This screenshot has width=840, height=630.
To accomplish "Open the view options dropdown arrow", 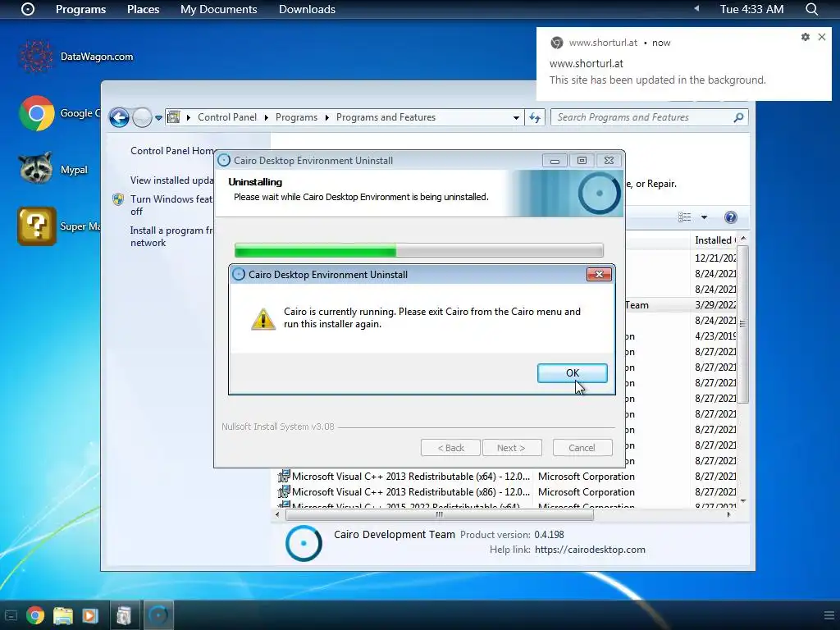I will pos(704,217).
